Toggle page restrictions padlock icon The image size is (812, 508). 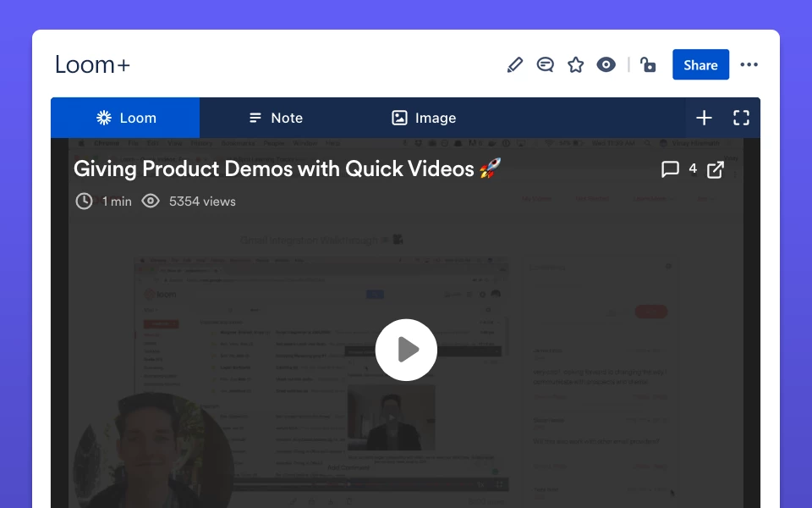pyautogui.click(x=648, y=65)
